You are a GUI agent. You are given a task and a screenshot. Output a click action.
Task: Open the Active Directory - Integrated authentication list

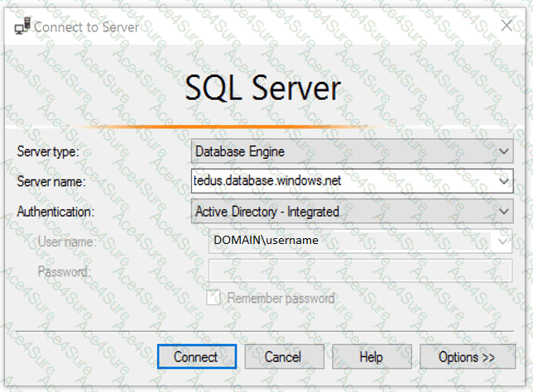pos(353,211)
